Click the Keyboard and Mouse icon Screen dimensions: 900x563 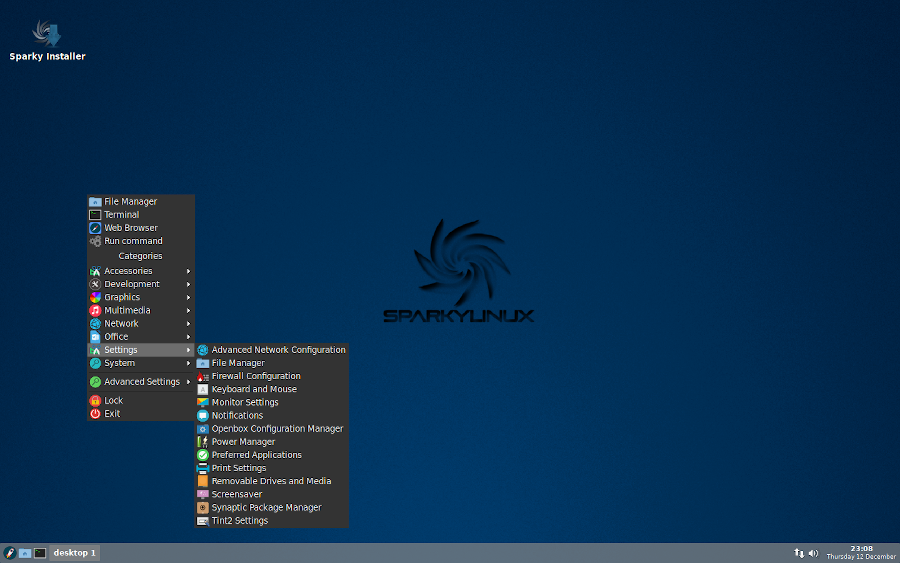(203, 390)
